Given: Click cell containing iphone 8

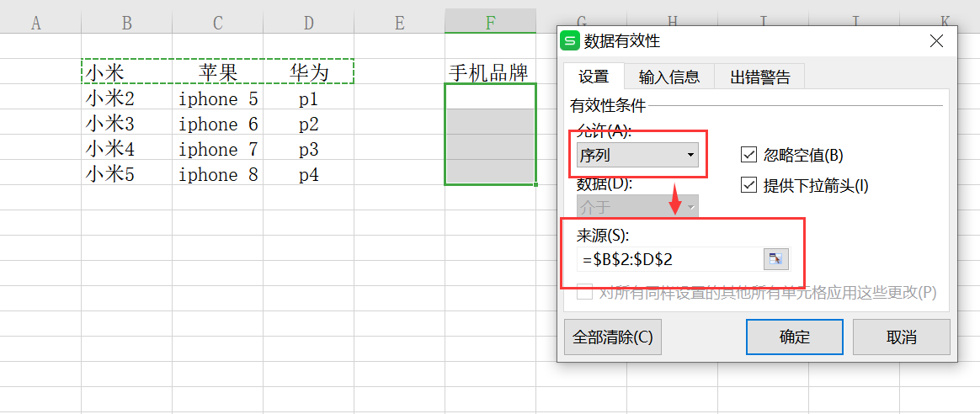Looking at the screenshot, I should click(217, 173).
